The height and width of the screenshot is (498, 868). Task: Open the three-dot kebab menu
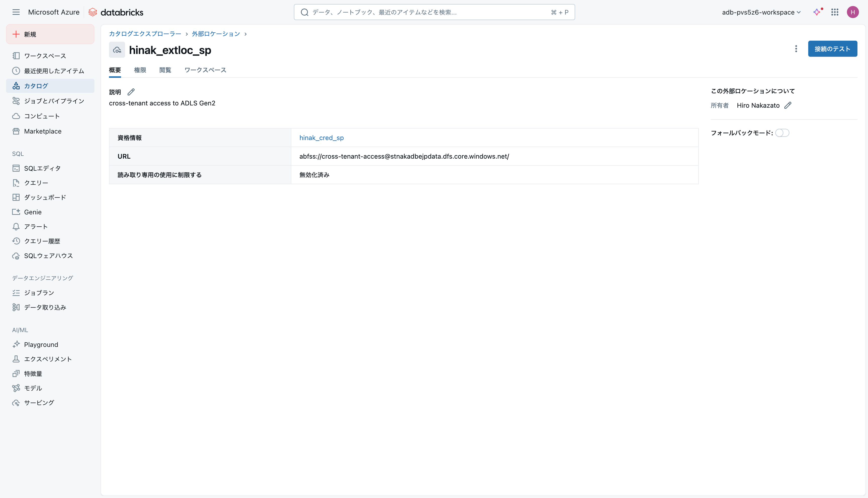[x=796, y=49]
